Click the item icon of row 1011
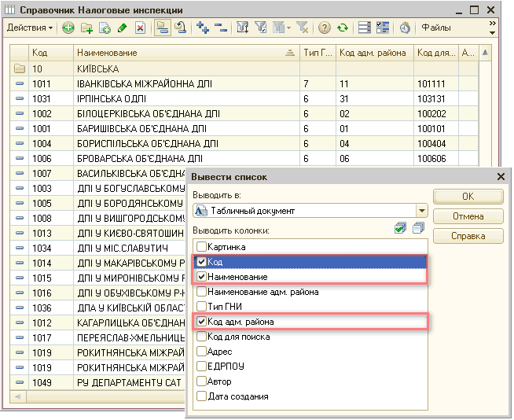 coord(20,83)
